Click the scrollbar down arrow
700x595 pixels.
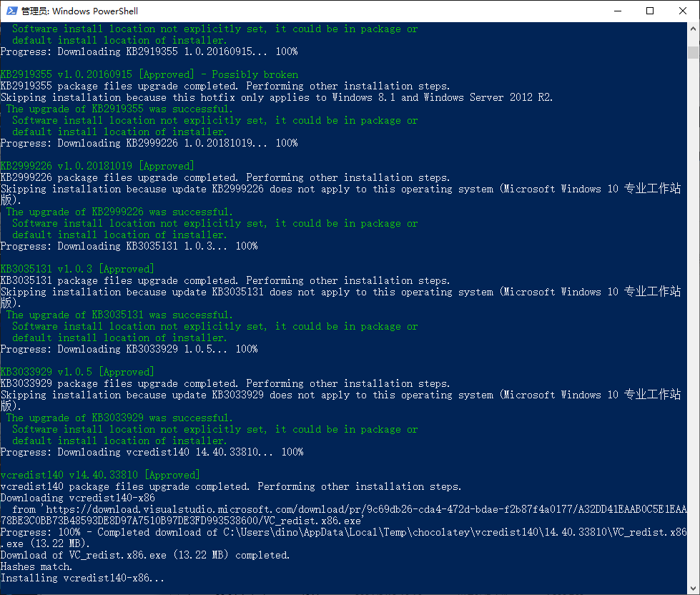tap(693, 589)
